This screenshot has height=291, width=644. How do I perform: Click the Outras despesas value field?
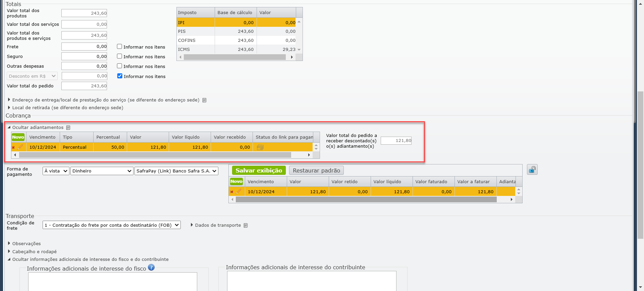tap(84, 66)
